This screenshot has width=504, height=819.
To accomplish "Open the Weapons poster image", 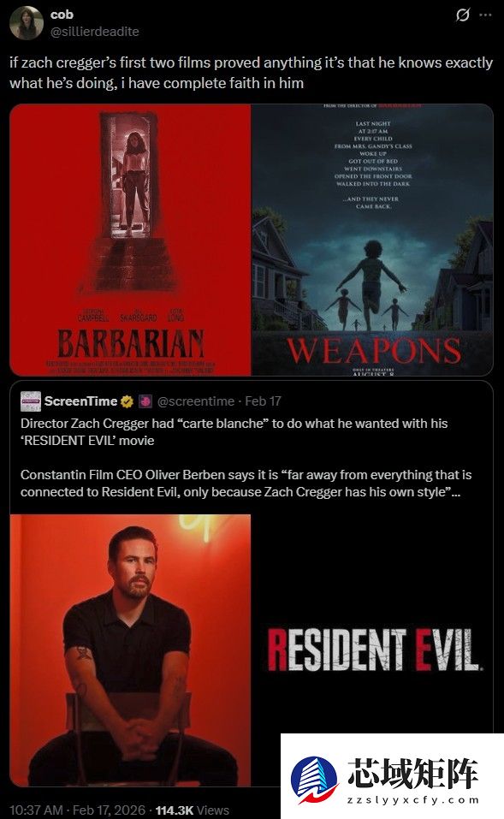I will click(x=372, y=240).
